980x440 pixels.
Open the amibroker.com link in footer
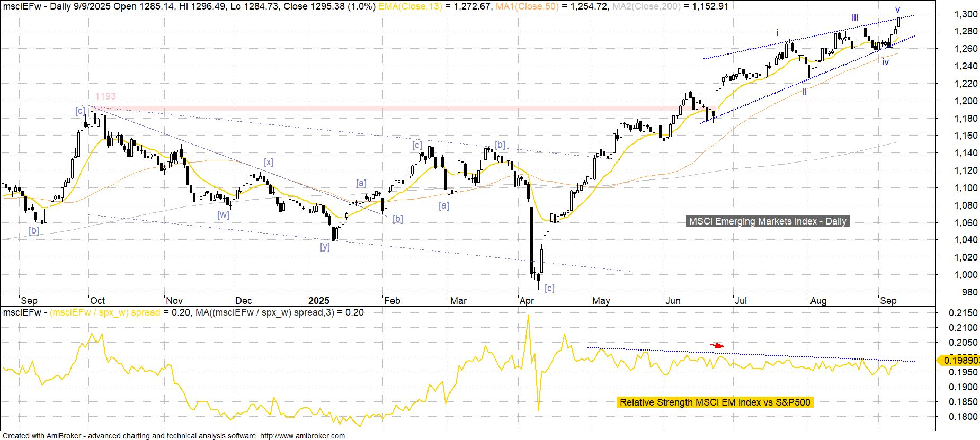coord(302,436)
